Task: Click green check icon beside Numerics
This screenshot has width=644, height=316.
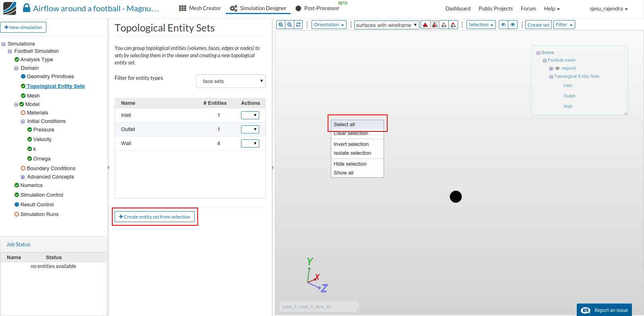Action: pyautogui.click(x=17, y=185)
